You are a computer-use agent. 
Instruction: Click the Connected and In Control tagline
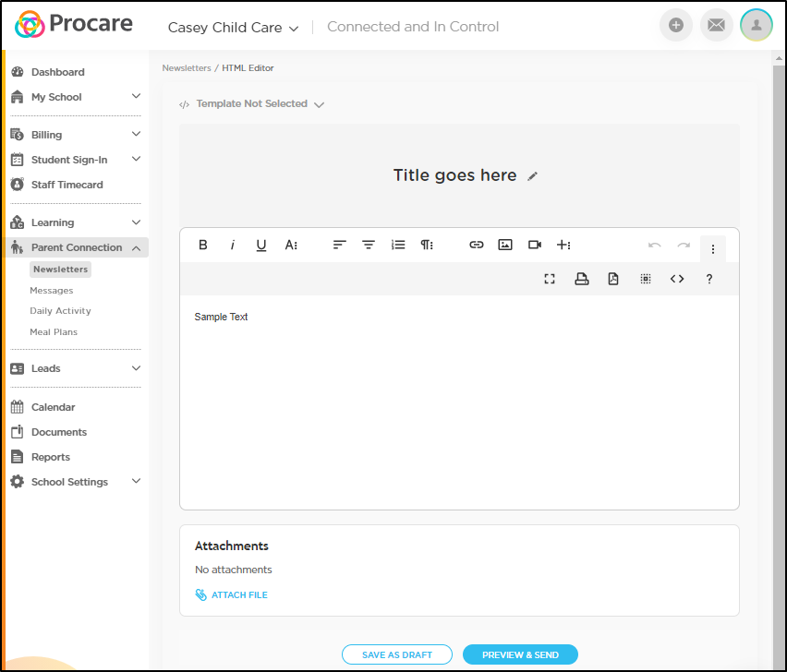tap(413, 27)
